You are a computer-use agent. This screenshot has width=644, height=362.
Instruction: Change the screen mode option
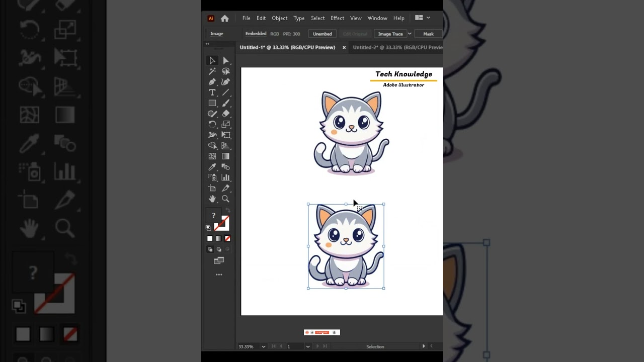pyautogui.click(x=219, y=260)
